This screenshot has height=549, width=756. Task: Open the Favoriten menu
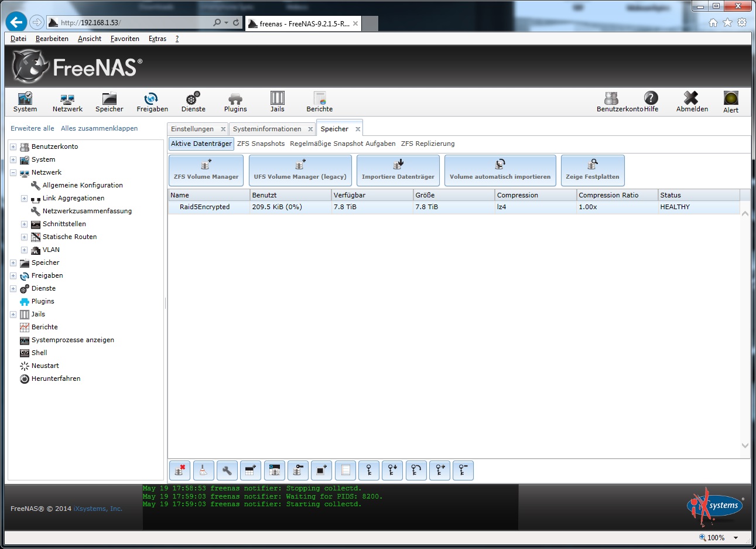[x=125, y=39]
